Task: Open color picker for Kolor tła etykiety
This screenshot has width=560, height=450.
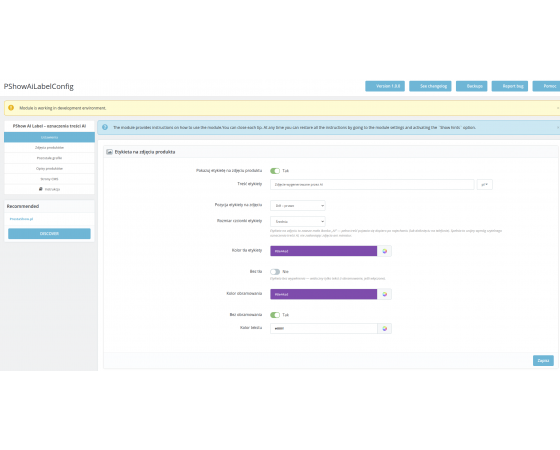Action: 384,251
